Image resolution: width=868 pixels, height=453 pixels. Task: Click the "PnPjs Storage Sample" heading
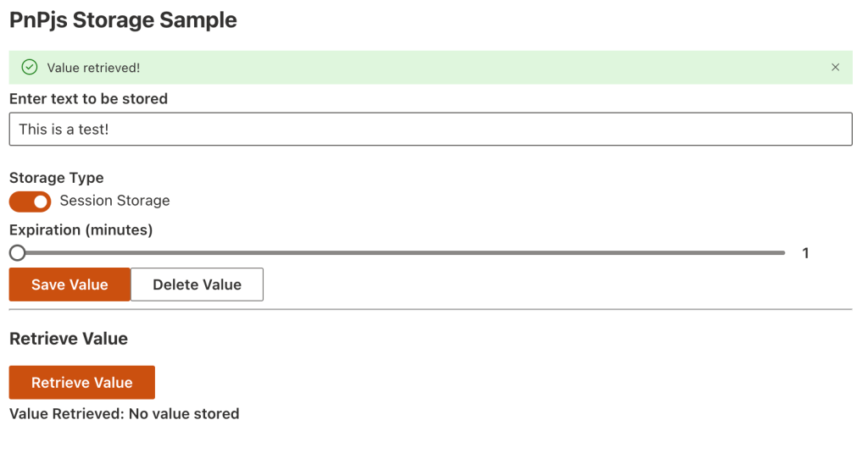tap(123, 20)
